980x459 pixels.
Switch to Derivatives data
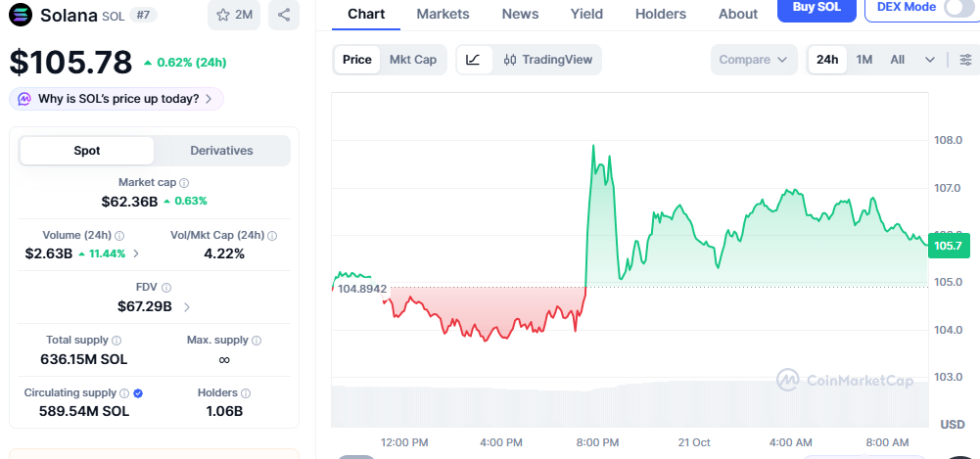pyautogui.click(x=222, y=151)
